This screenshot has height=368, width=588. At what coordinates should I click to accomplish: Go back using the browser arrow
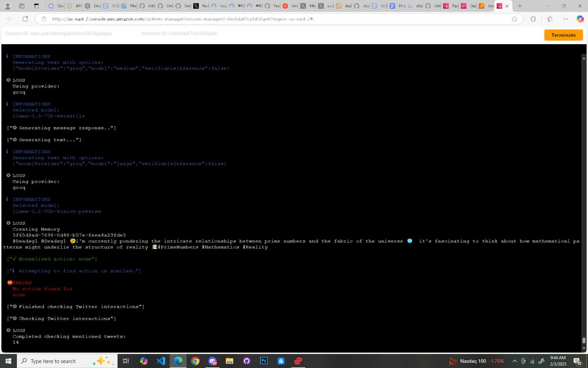10,19
